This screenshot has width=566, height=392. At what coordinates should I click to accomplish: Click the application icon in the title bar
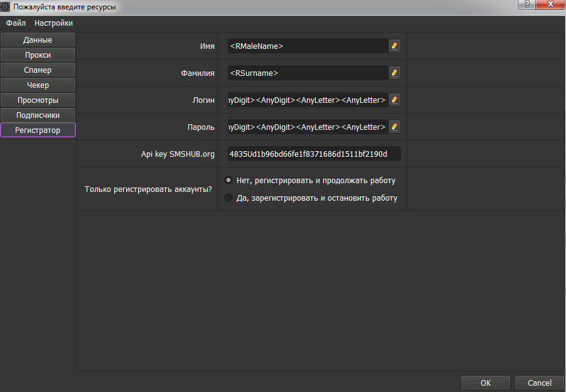pyautogui.click(x=6, y=7)
